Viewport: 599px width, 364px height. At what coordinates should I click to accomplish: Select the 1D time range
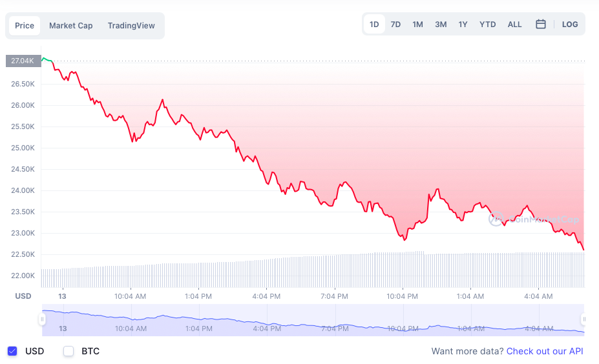pos(374,25)
